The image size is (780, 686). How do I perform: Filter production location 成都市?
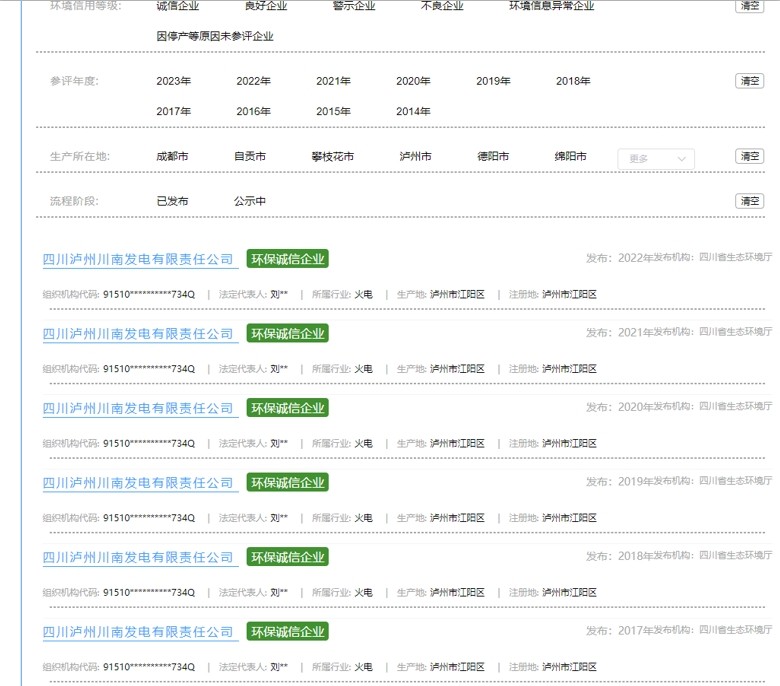tap(172, 157)
